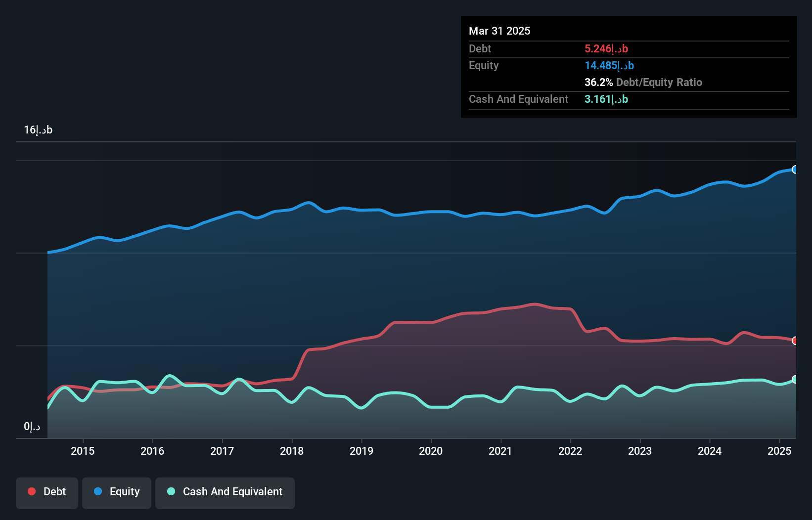Click the 16 top y-axis label

[x=38, y=130]
